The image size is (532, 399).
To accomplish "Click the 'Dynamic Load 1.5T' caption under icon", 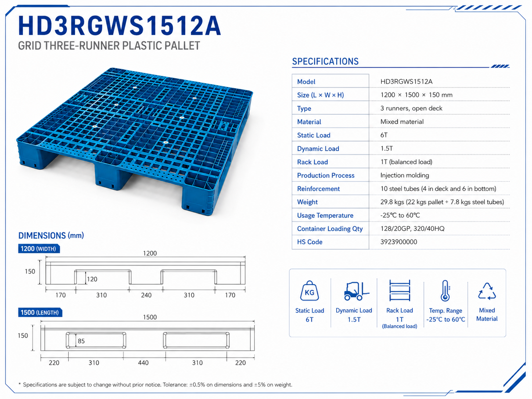I will tap(354, 315).
